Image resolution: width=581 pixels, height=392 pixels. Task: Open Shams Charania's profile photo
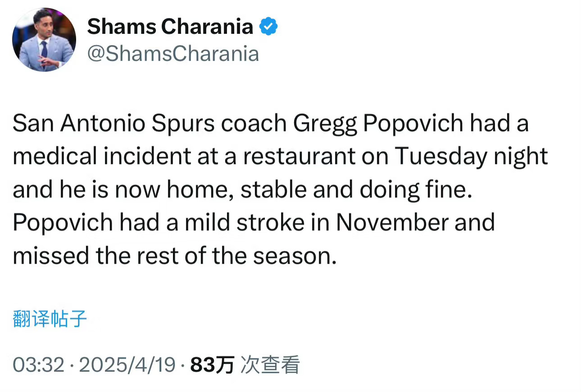tap(44, 40)
